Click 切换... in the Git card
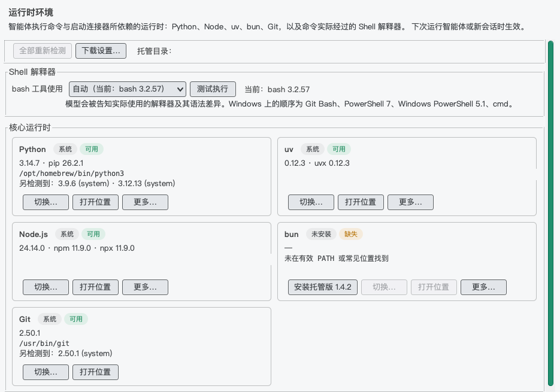The image size is (560, 392). (x=46, y=372)
